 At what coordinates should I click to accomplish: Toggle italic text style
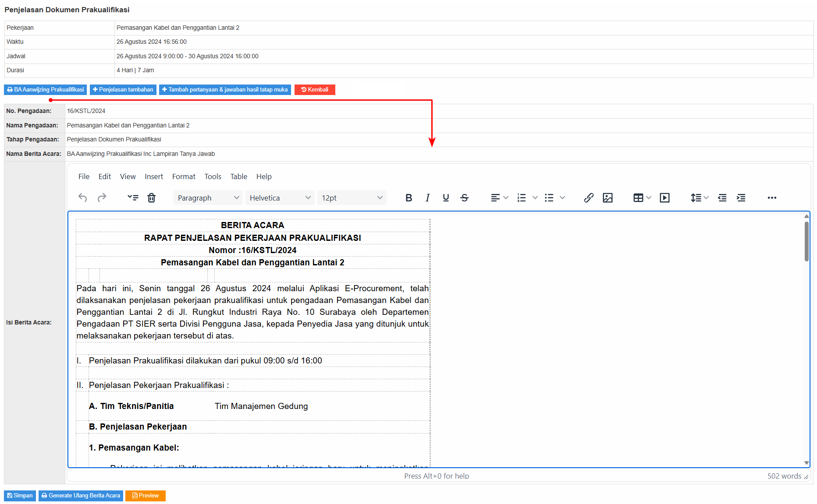(x=427, y=198)
